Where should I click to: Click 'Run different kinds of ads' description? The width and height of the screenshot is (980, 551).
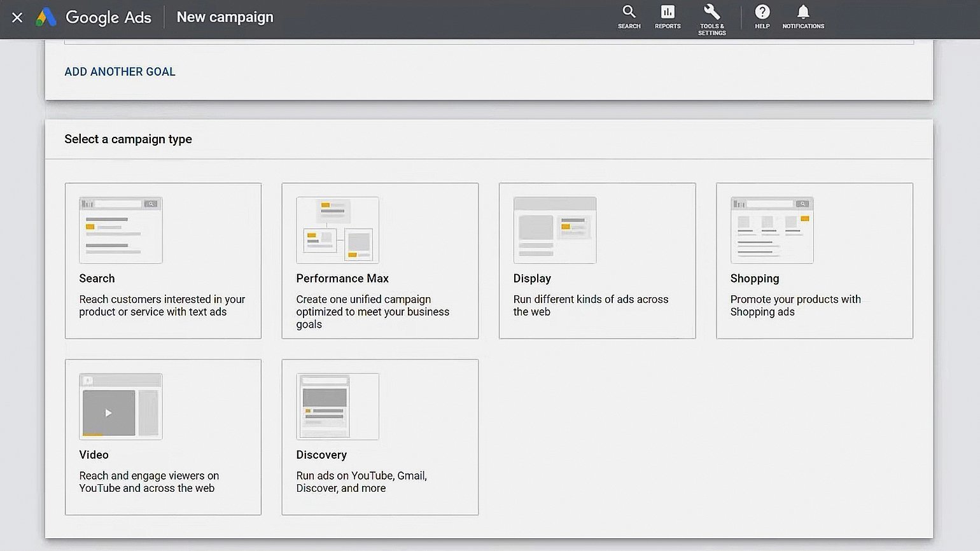coord(591,305)
